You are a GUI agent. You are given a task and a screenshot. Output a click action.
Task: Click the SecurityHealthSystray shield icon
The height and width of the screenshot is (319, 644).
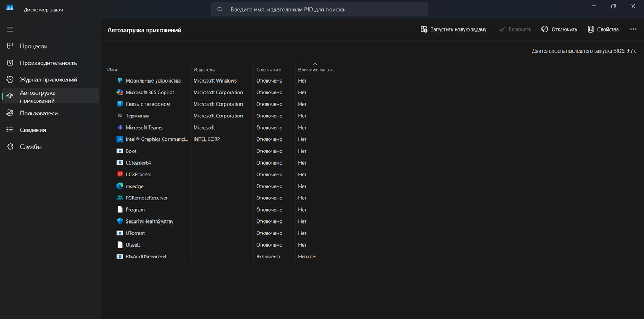[120, 221]
